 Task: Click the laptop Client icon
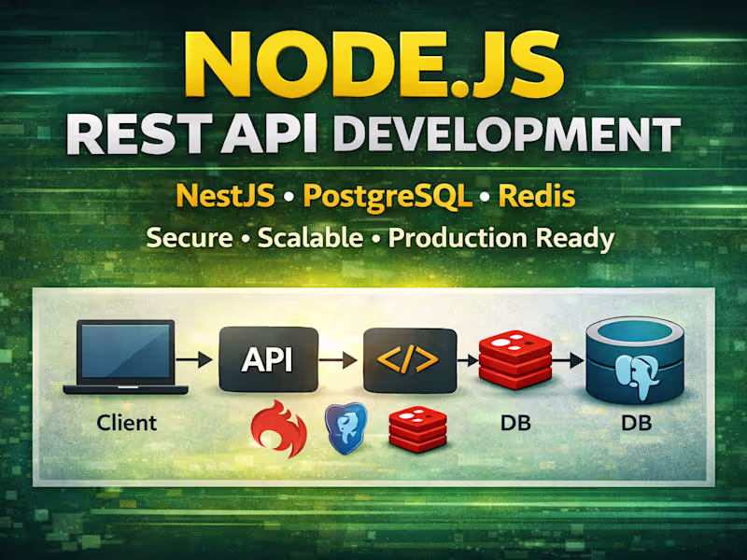[x=126, y=357]
